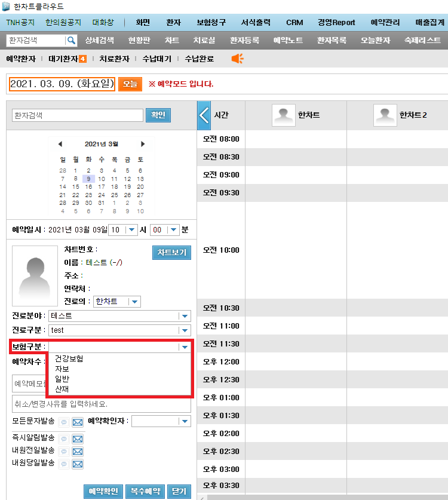This screenshot has height=500, width=448.
Task: Collapse the panel with the left arrow
Action: coord(204,115)
